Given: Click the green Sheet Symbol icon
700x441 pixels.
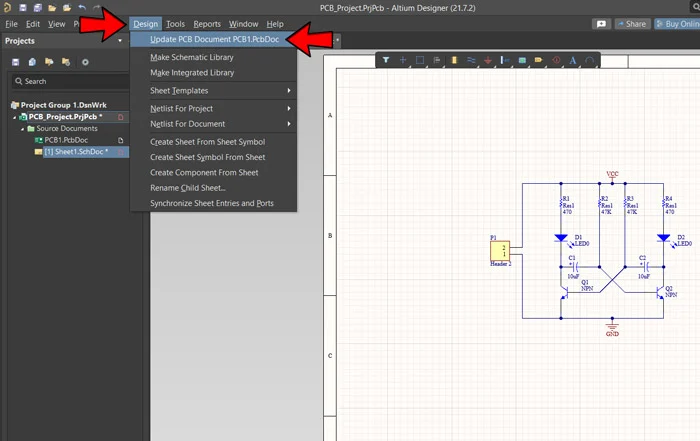Looking at the screenshot, I should click(x=522, y=60).
